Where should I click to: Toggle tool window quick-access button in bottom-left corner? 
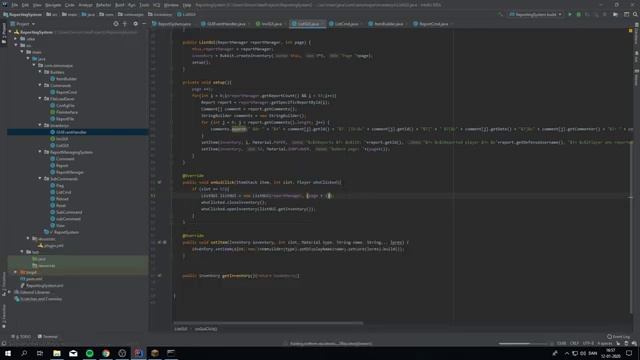point(4,343)
